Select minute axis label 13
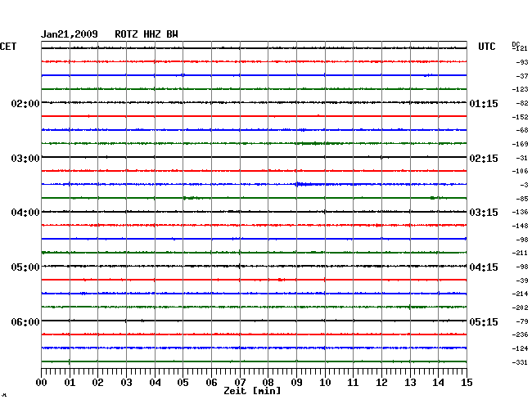 point(410,383)
